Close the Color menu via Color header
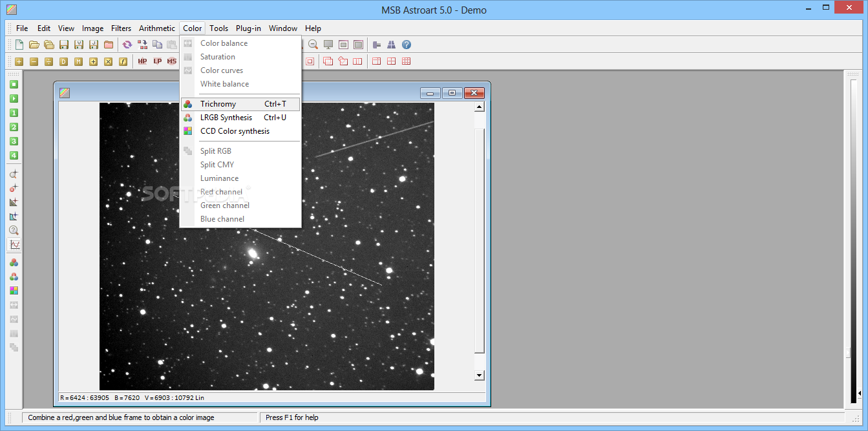 pyautogui.click(x=193, y=28)
